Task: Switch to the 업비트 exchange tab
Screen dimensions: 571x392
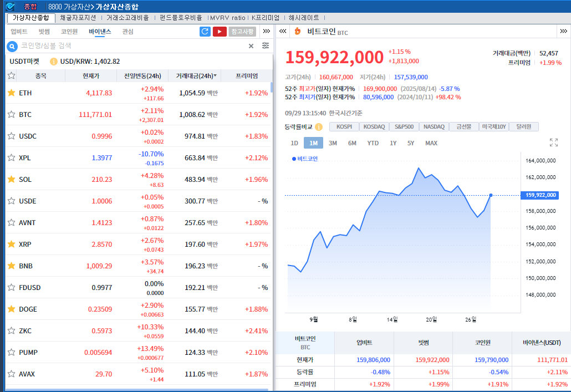Action: click(19, 32)
